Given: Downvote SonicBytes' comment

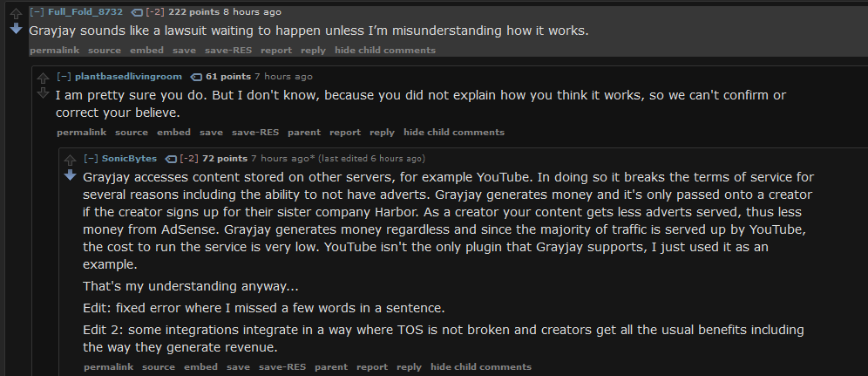Looking at the screenshot, I should 71,175.
